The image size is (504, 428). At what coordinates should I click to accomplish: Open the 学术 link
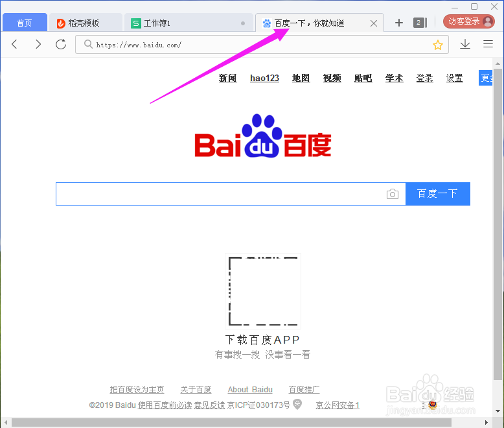click(395, 78)
